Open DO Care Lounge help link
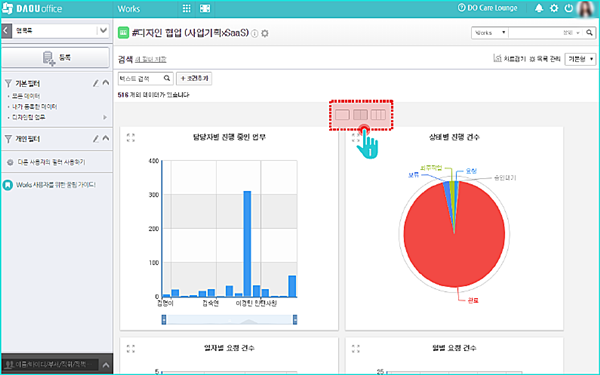 (x=488, y=8)
